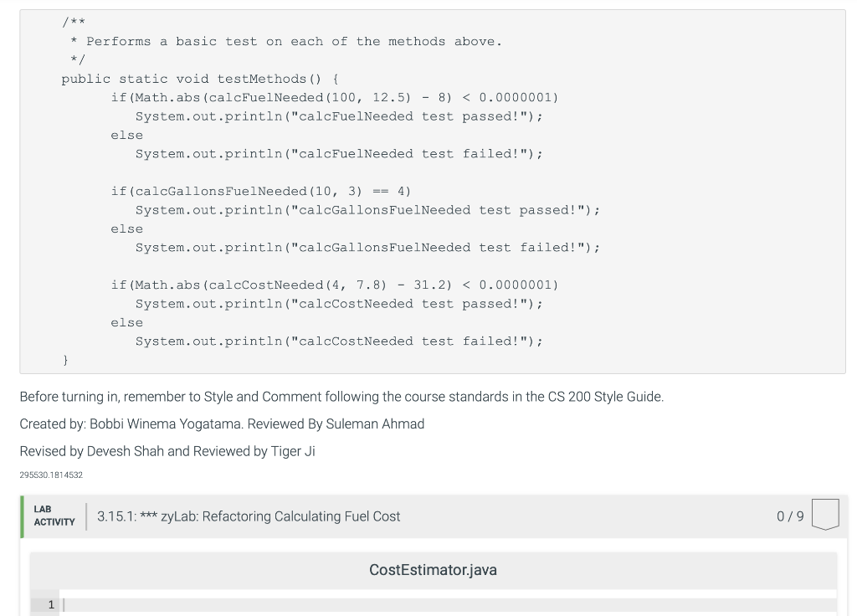Click the shield badge beside the 0/9 score
Image resolution: width=857 pixels, height=616 pixels.
click(825, 514)
